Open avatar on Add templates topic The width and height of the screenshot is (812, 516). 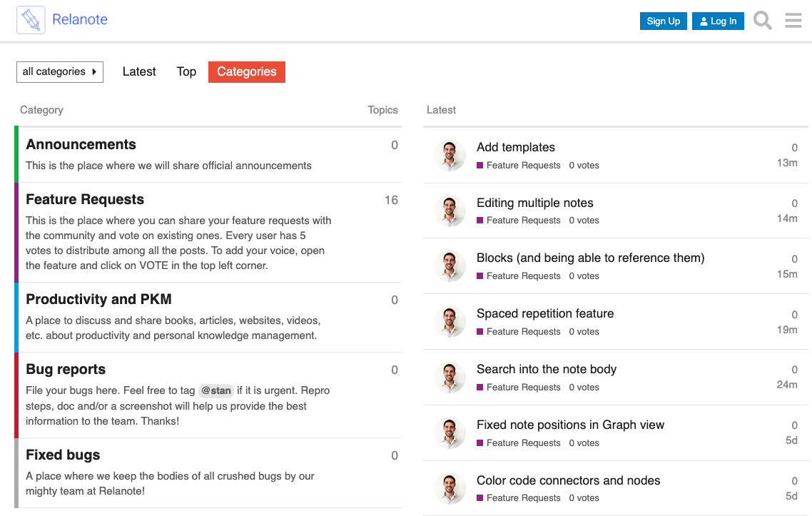450,155
